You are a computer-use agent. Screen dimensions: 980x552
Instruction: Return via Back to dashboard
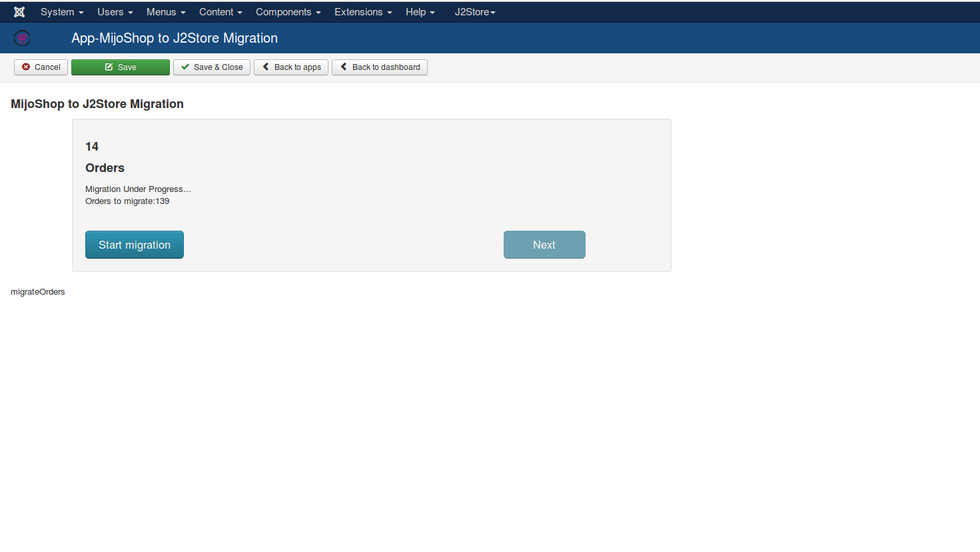point(380,67)
